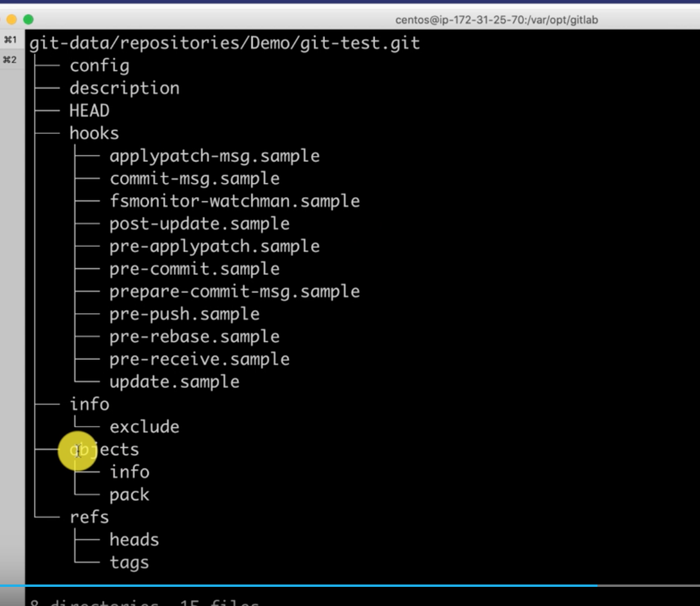Click the heads directory under refs
Screen dimensions: 700x606
[134, 540]
